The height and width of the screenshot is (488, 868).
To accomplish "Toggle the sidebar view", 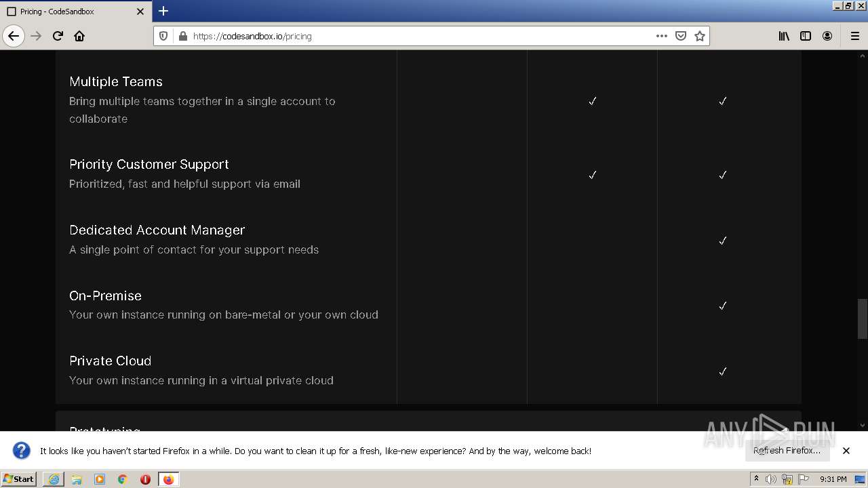I will (806, 36).
